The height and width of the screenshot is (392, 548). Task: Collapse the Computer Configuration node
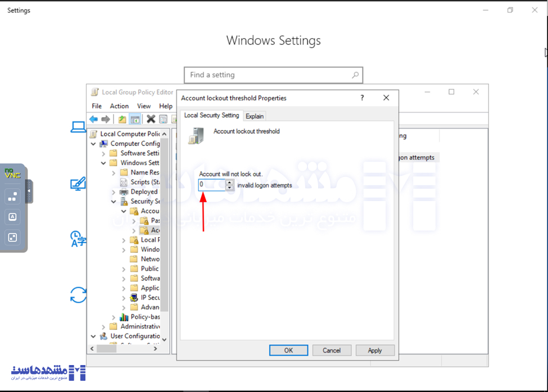93,144
